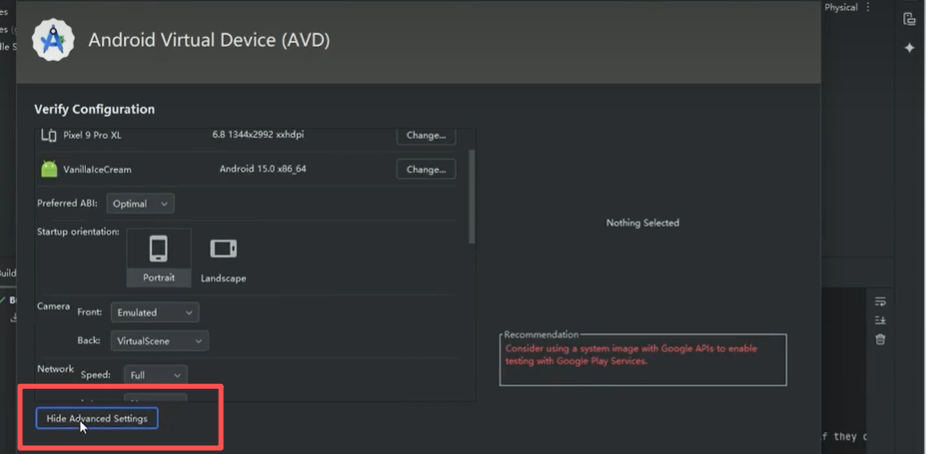Click trash clear-all icon in build output

(880, 339)
